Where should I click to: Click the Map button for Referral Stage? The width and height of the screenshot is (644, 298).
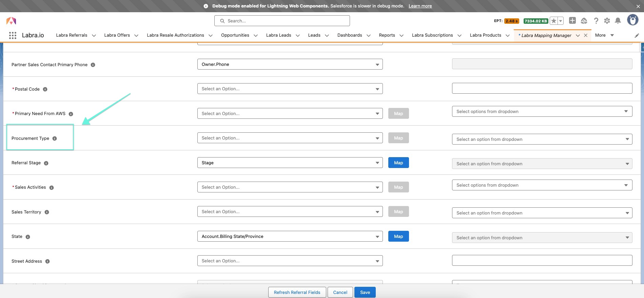(398, 163)
